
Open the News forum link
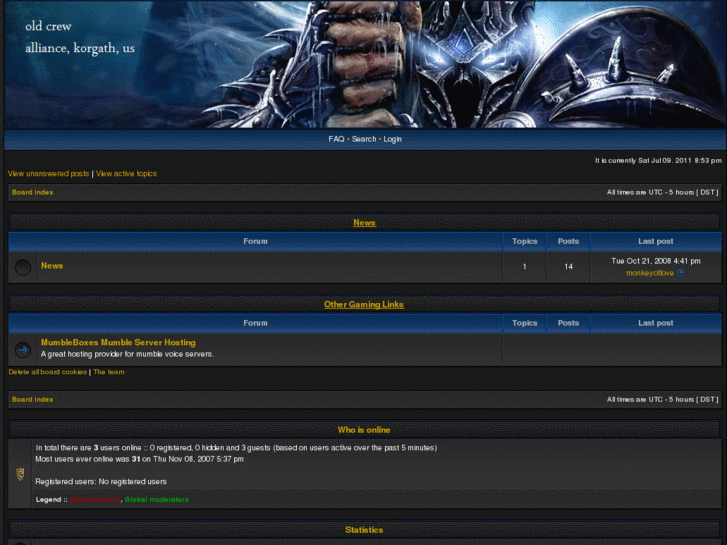click(x=52, y=266)
